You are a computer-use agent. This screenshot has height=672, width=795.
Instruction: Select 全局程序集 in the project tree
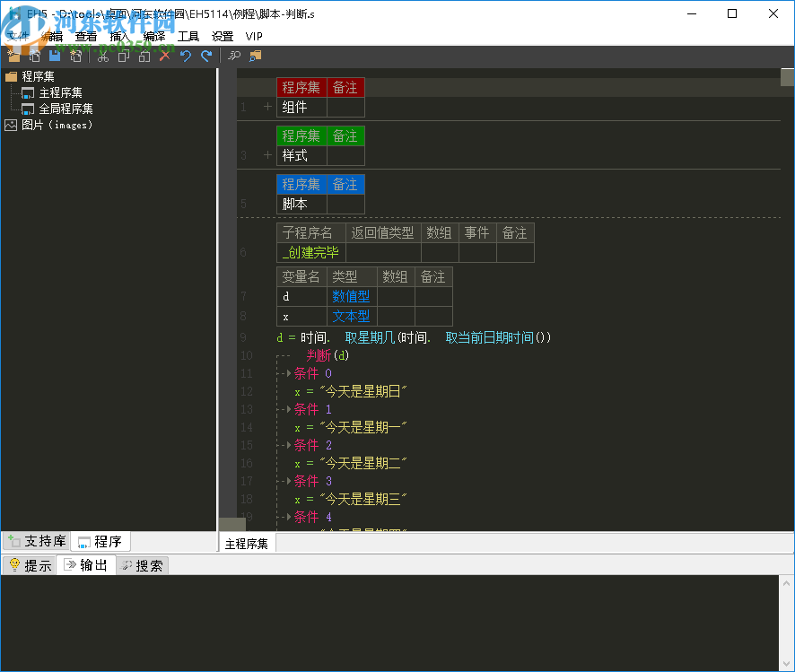pos(66,109)
